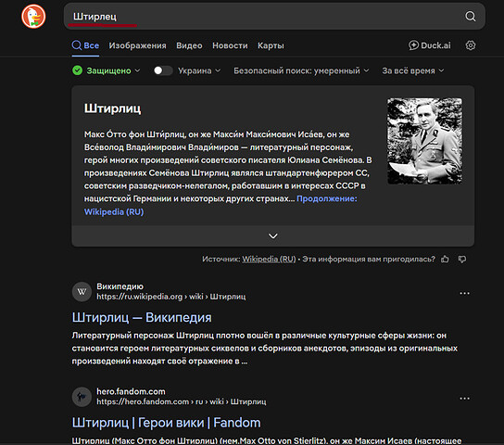This screenshot has height=445, width=504.
Task: Give thumbs down feedback
Action: coord(462,260)
